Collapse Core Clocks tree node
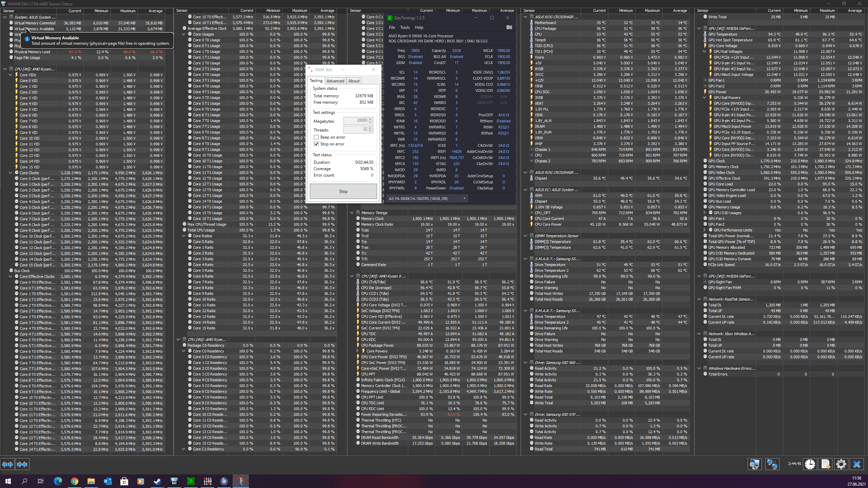This screenshot has width=868, height=488. pos(10,172)
